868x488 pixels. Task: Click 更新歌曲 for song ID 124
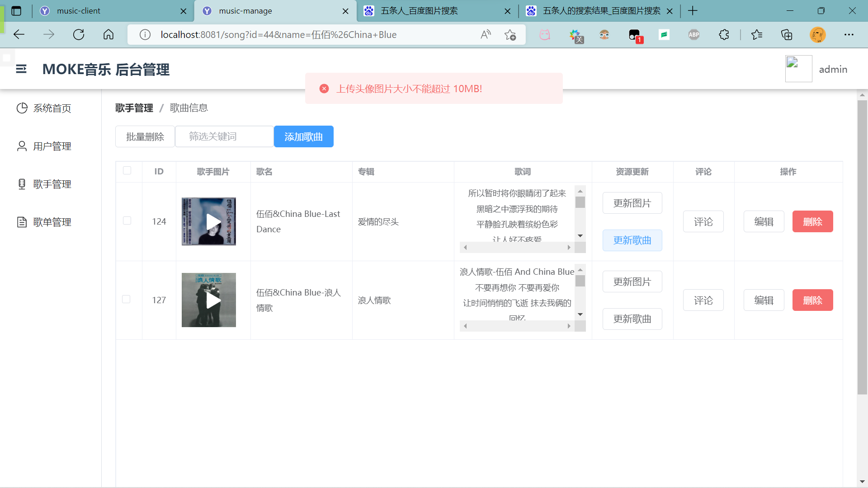[632, 240]
